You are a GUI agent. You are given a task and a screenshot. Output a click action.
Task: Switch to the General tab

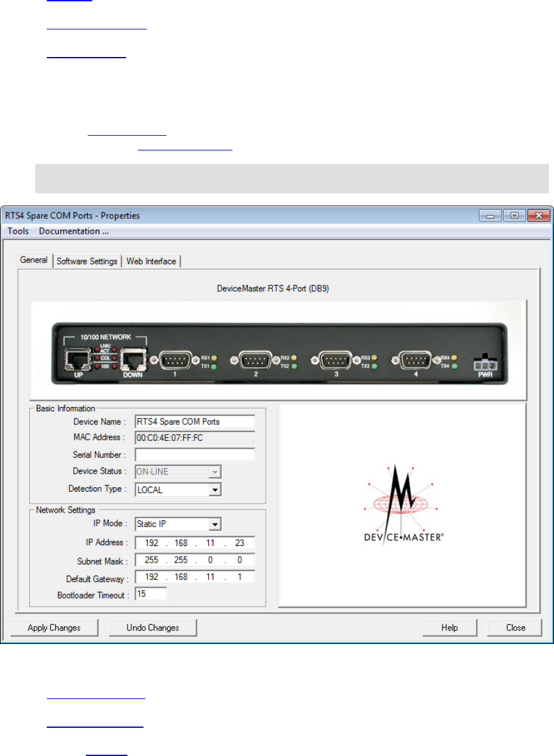[x=34, y=260]
